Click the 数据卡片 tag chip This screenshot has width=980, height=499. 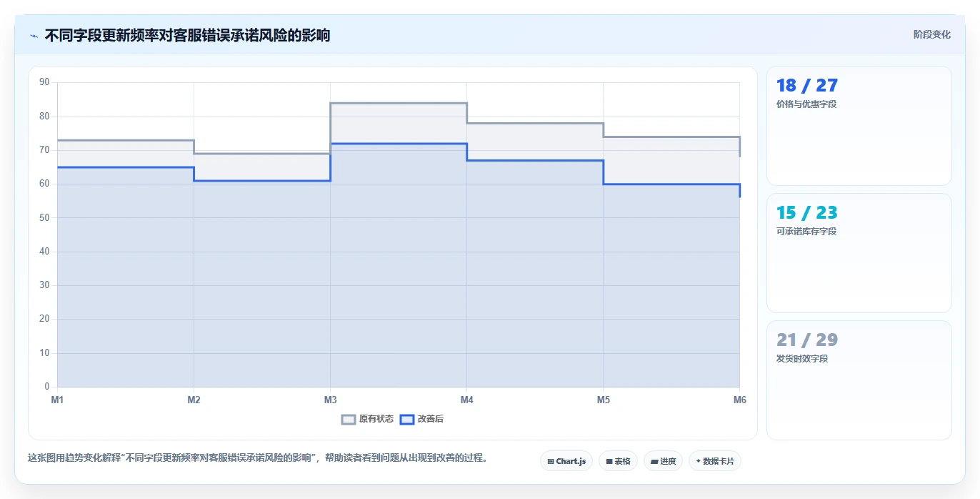pyautogui.click(x=714, y=461)
